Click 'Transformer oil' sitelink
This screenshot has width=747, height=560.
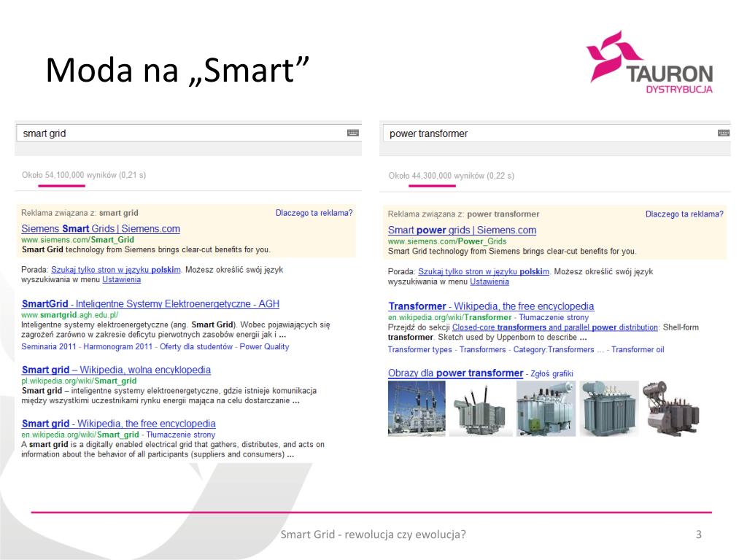[638, 349]
